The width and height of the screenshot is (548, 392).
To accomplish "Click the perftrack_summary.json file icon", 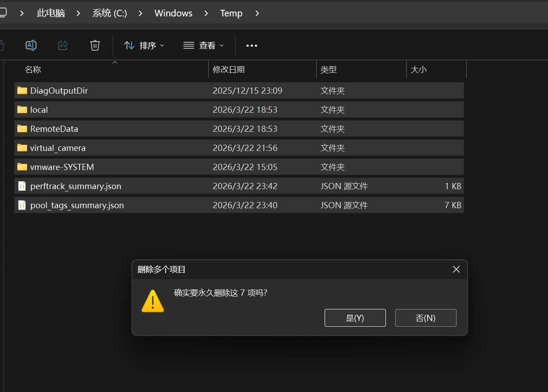I will 22,186.
